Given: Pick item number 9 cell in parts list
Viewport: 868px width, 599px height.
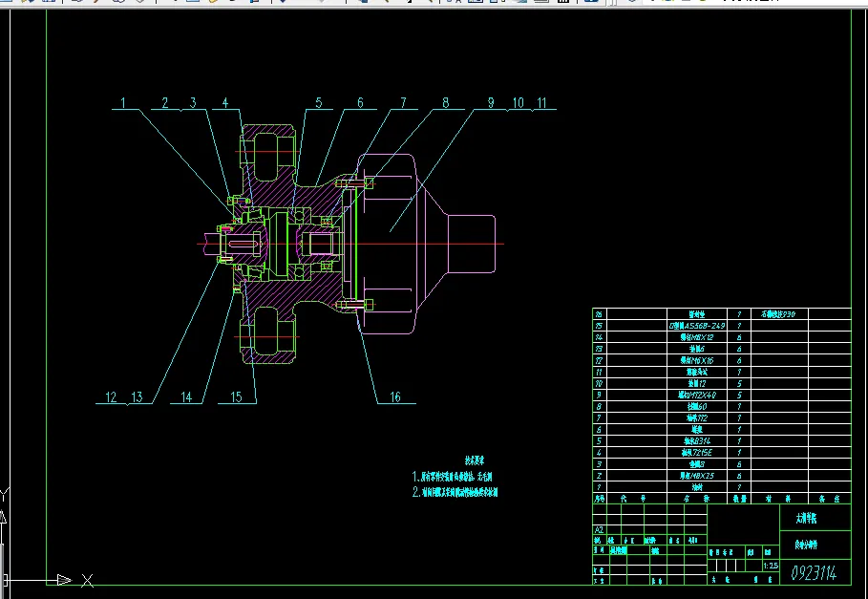Looking at the screenshot, I should (599, 396).
